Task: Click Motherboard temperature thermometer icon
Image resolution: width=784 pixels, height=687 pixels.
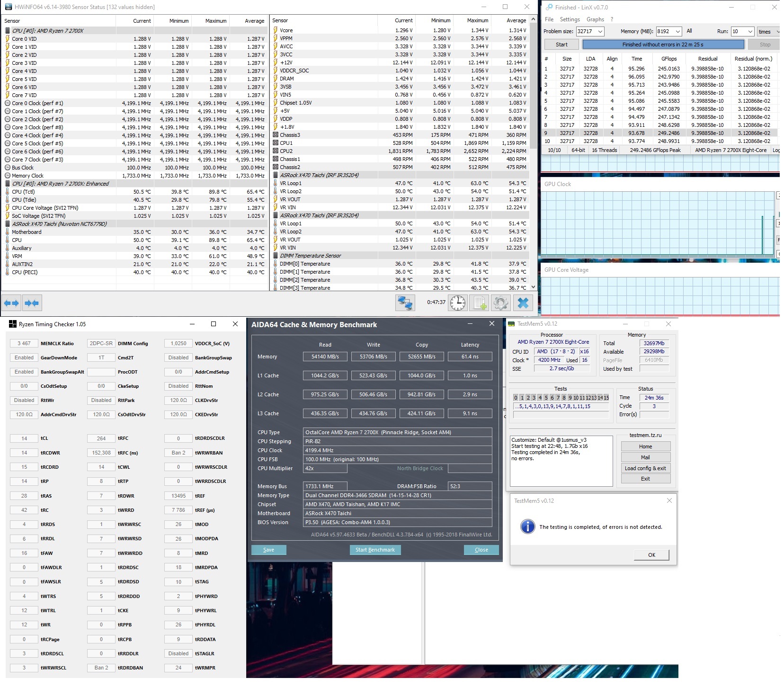Action: coord(8,232)
